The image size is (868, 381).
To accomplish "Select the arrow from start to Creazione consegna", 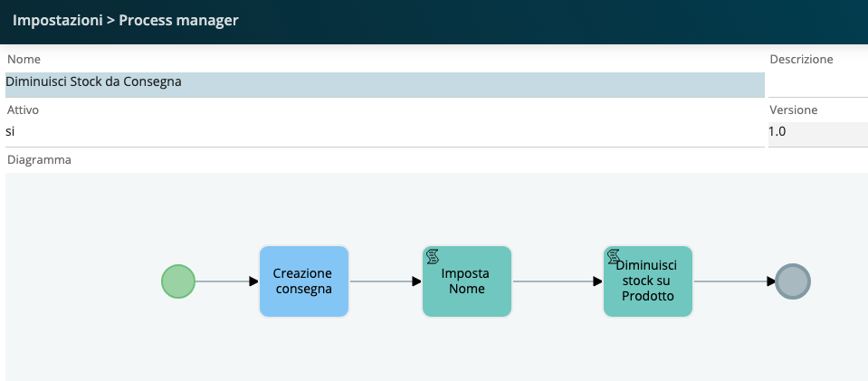I will [227, 281].
